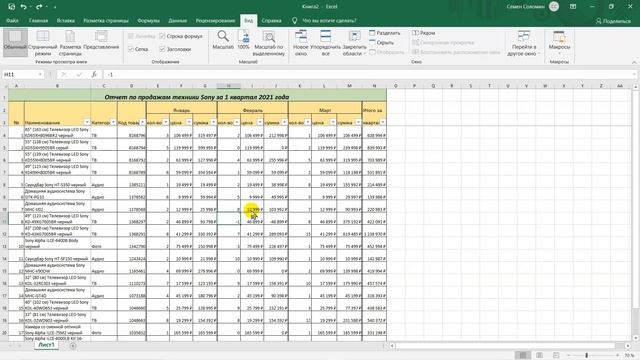This screenshot has width=640, height=360.
Task: Switch to Page Layout view in the status bar
Action: (539, 355)
